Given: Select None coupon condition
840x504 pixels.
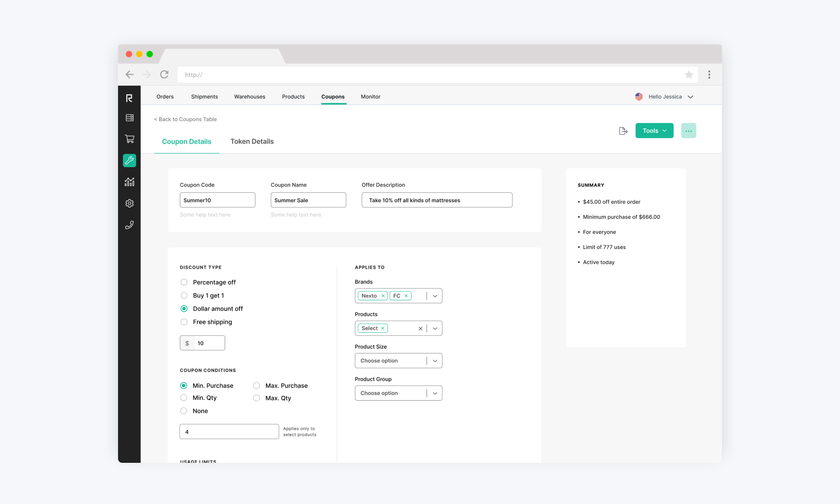Looking at the screenshot, I should click(x=184, y=411).
